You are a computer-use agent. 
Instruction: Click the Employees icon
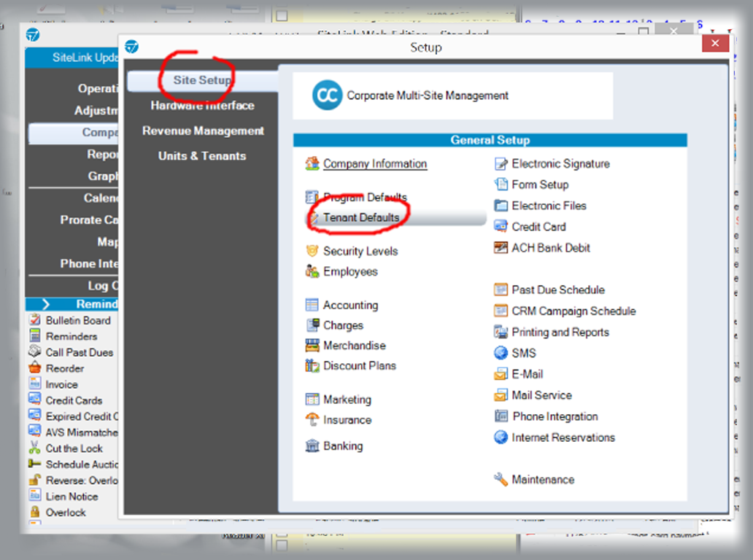tap(312, 272)
